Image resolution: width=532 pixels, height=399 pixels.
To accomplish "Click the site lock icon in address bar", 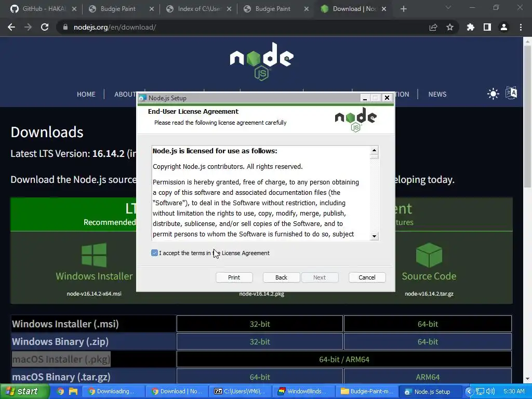I will click(65, 27).
